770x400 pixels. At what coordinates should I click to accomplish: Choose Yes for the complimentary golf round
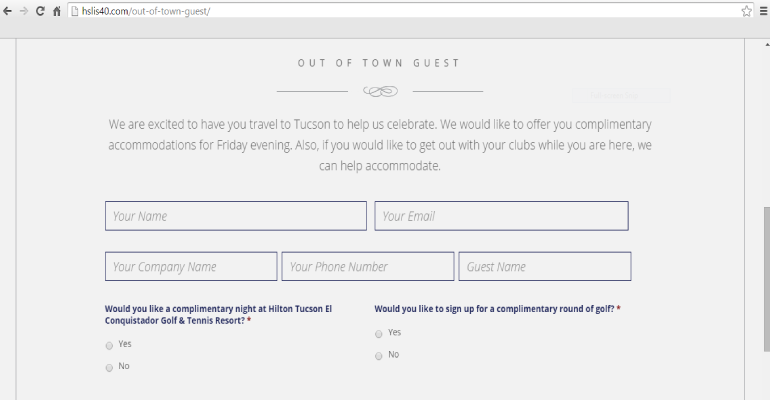click(x=379, y=333)
